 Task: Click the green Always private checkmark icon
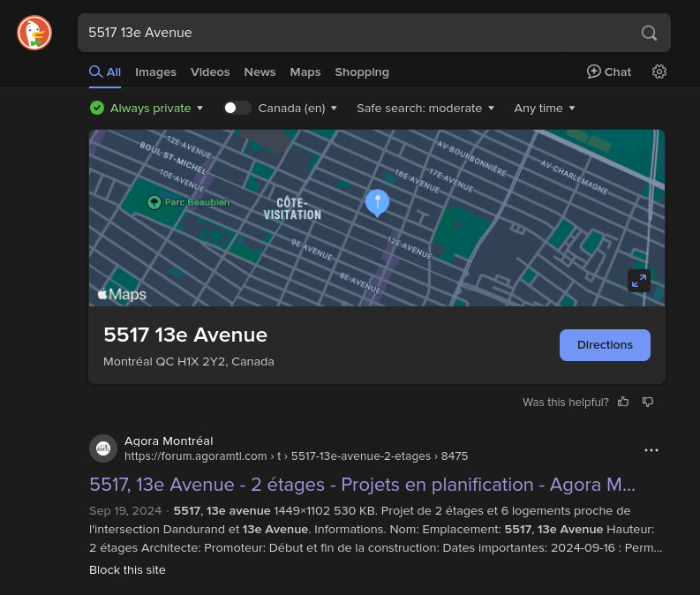pyautogui.click(x=97, y=108)
